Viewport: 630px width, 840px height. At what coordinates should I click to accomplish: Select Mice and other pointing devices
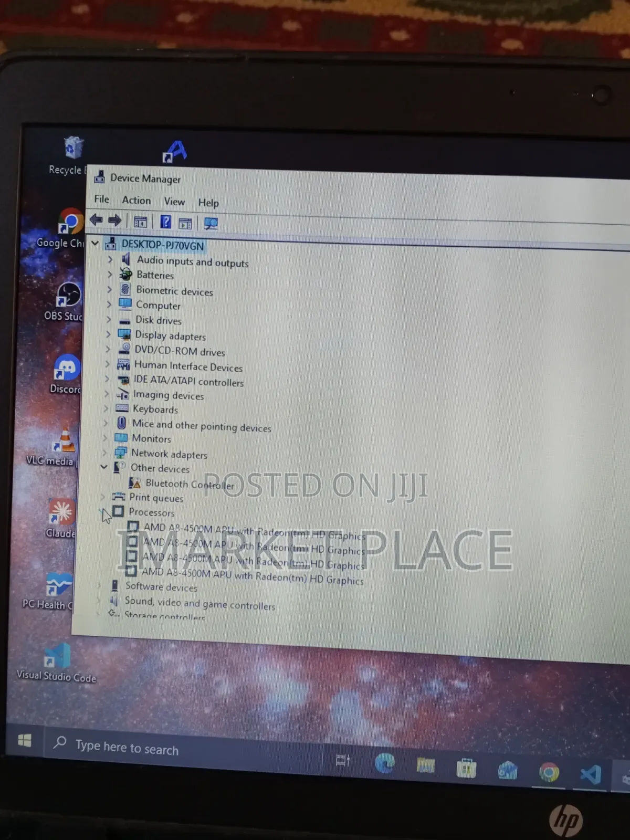point(202,425)
